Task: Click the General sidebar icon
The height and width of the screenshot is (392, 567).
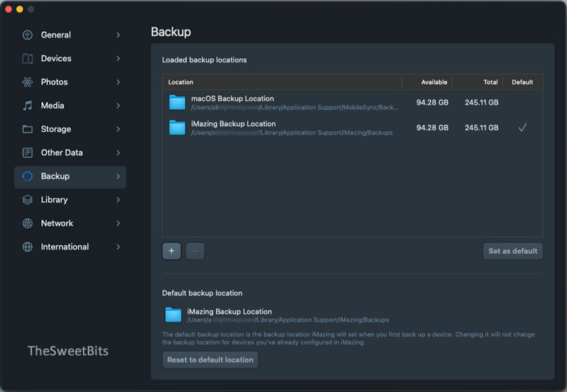Action: (x=28, y=35)
